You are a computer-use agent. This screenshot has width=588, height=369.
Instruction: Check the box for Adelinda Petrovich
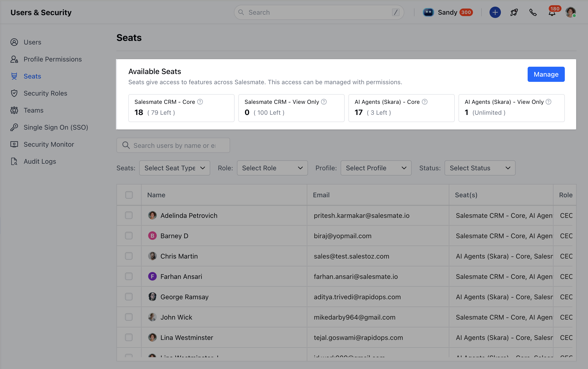click(129, 215)
